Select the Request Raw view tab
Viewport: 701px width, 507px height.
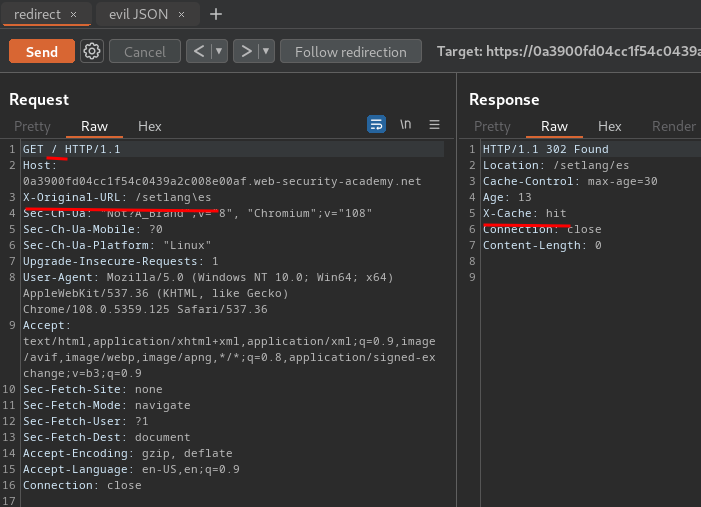click(94, 127)
